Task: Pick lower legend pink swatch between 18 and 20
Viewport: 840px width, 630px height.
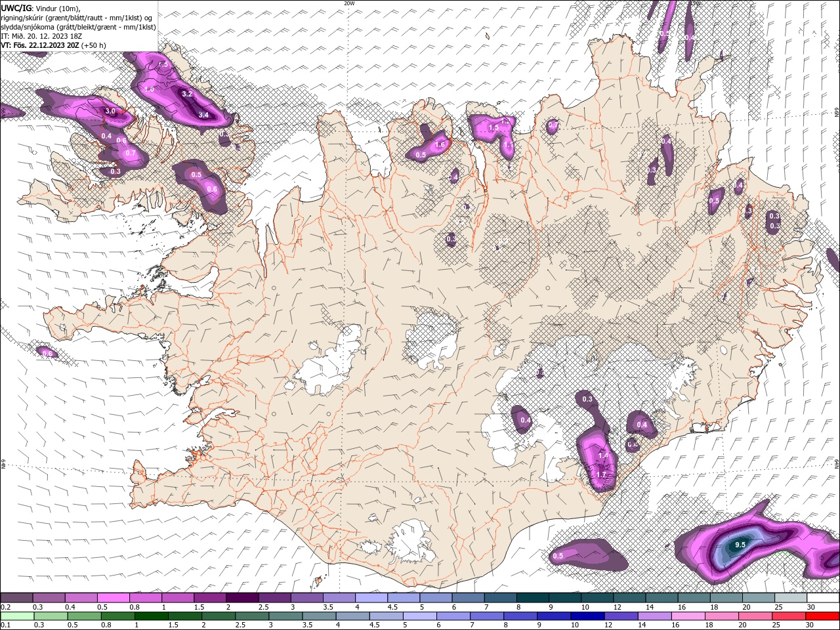Action: (x=722, y=616)
